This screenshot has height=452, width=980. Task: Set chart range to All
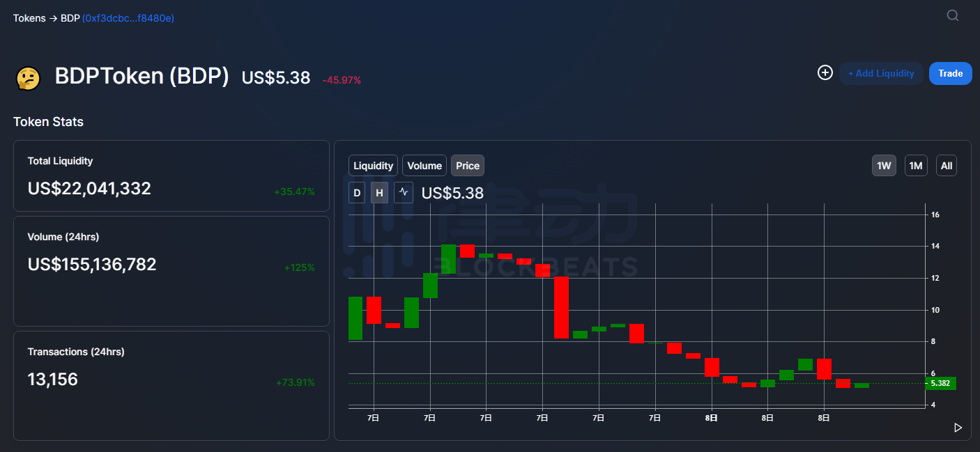pyautogui.click(x=946, y=166)
